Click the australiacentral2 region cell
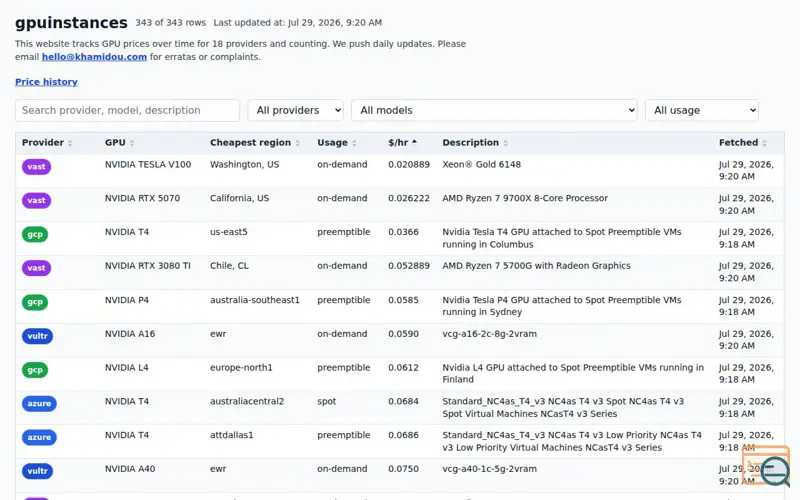 [247, 401]
